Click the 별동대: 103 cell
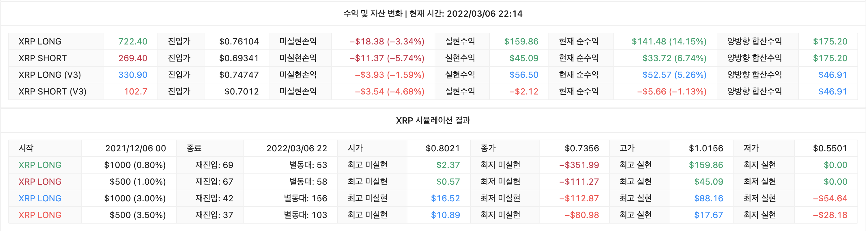Viewport: 868px width, 231px height. tap(305, 215)
